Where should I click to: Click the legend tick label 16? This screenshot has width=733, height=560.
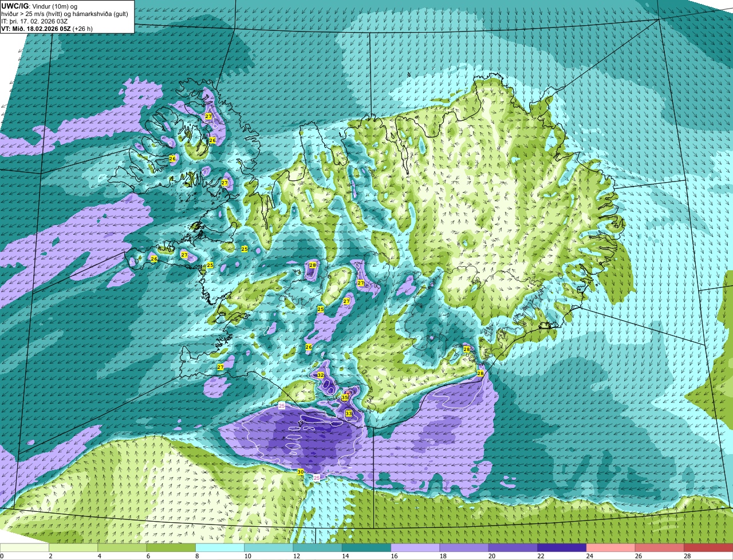click(394, 556)
